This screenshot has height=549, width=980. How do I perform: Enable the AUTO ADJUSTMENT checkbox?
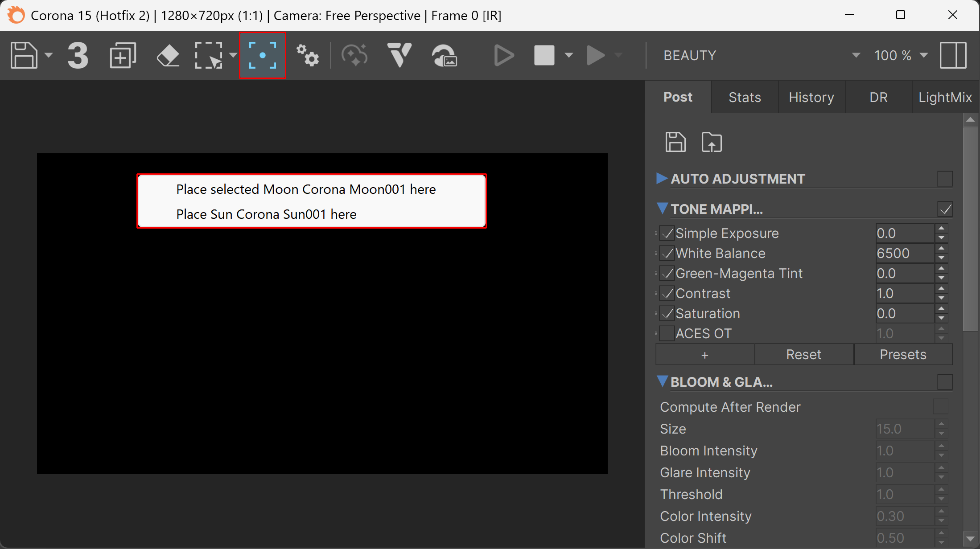(945, 179)
